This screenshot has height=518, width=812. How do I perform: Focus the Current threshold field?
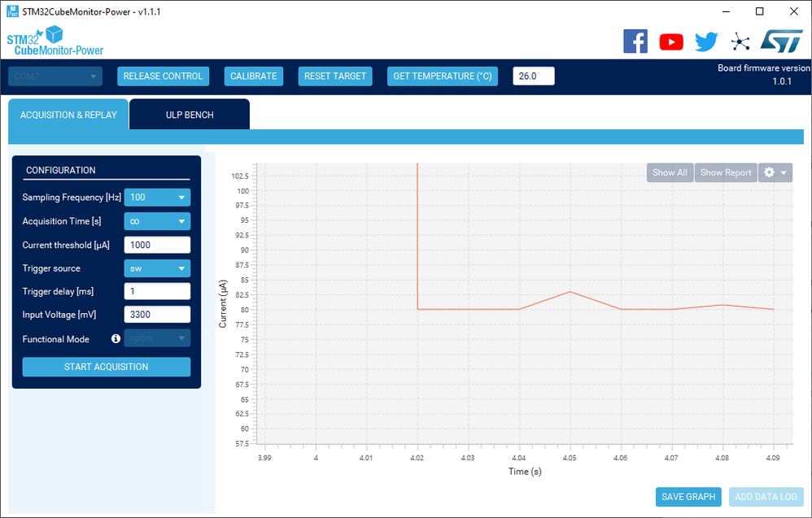pos(157,245)
